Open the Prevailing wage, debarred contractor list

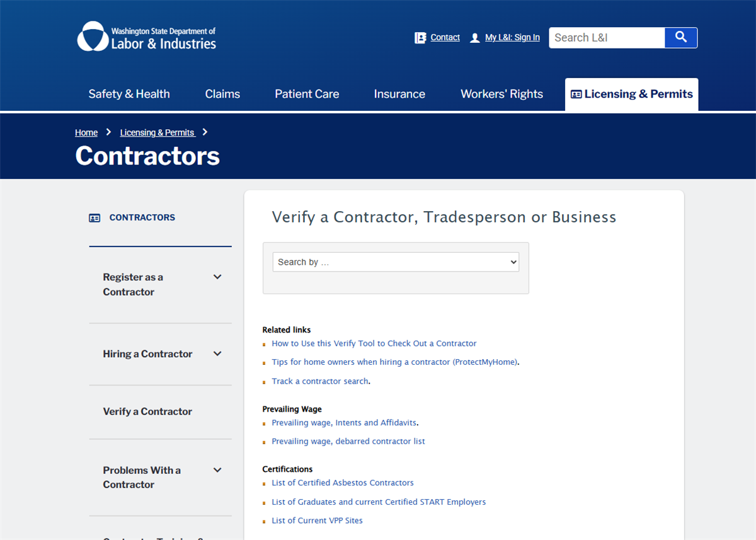(x=348, y=440)
